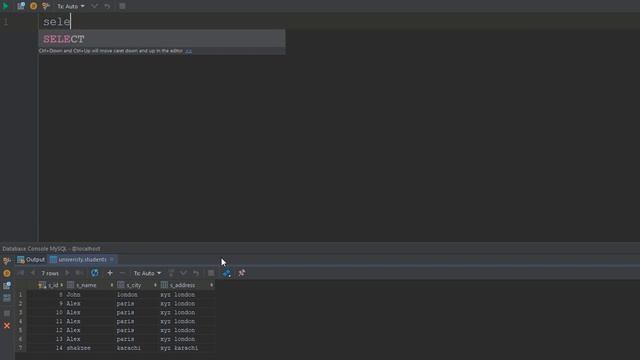Select row number 1 in results grid

pos(20,295)
